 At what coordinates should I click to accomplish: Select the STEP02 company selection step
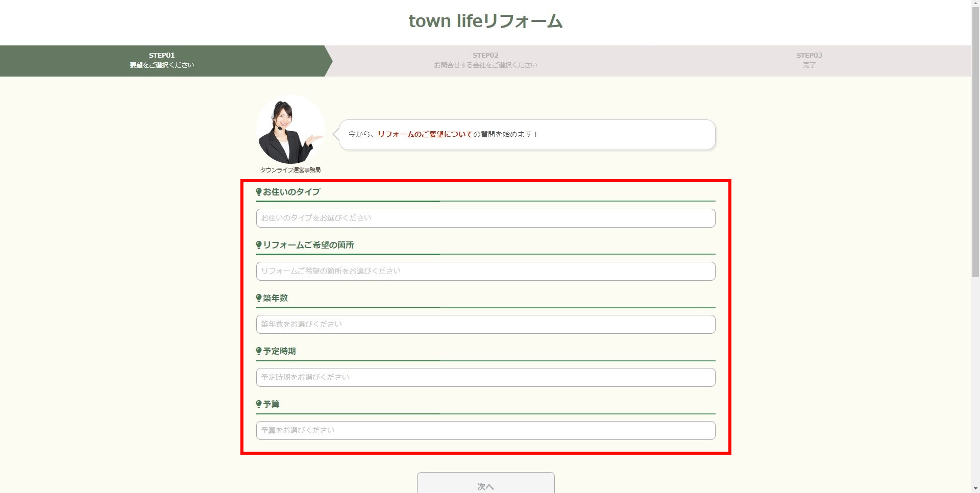(x=485, y=61)
